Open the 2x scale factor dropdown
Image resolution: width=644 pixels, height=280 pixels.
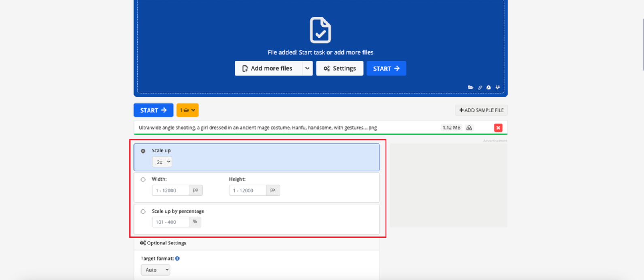pyautogui.click(x=162, y=162)
